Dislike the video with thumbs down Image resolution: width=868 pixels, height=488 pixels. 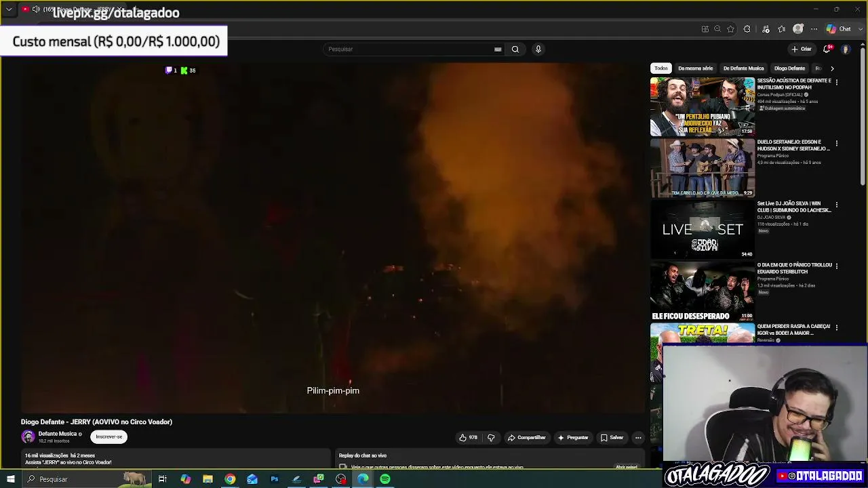pyautogui.click(x=491, y=438)
